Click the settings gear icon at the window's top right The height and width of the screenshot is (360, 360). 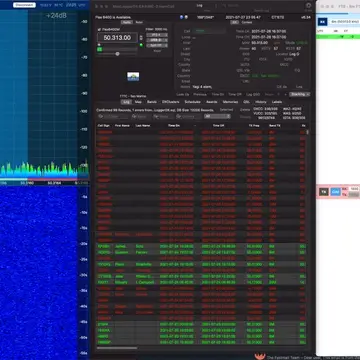coord(308,6)
